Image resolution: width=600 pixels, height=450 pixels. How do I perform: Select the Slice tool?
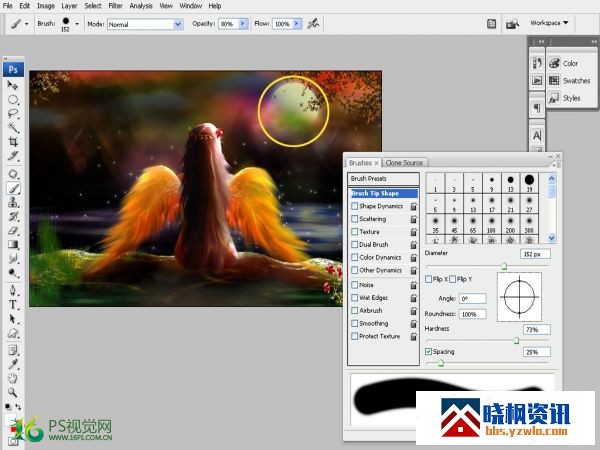(x=13, y=156)
